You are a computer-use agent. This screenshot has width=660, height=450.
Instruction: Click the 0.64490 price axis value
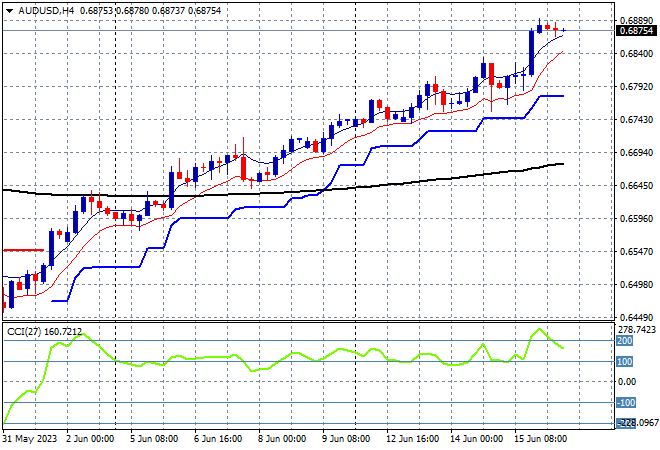coord(636,317)
